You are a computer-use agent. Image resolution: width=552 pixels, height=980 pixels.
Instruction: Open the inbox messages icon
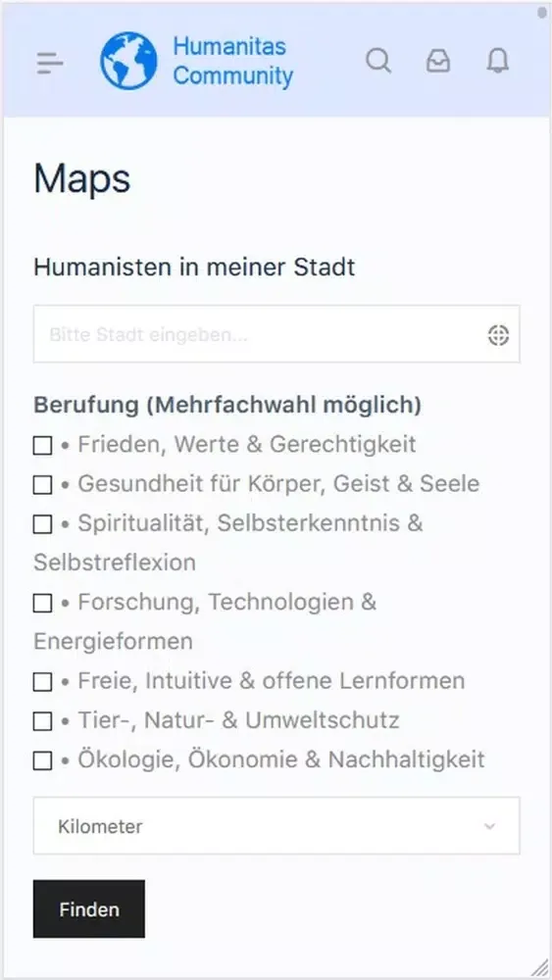pos(438,61)
